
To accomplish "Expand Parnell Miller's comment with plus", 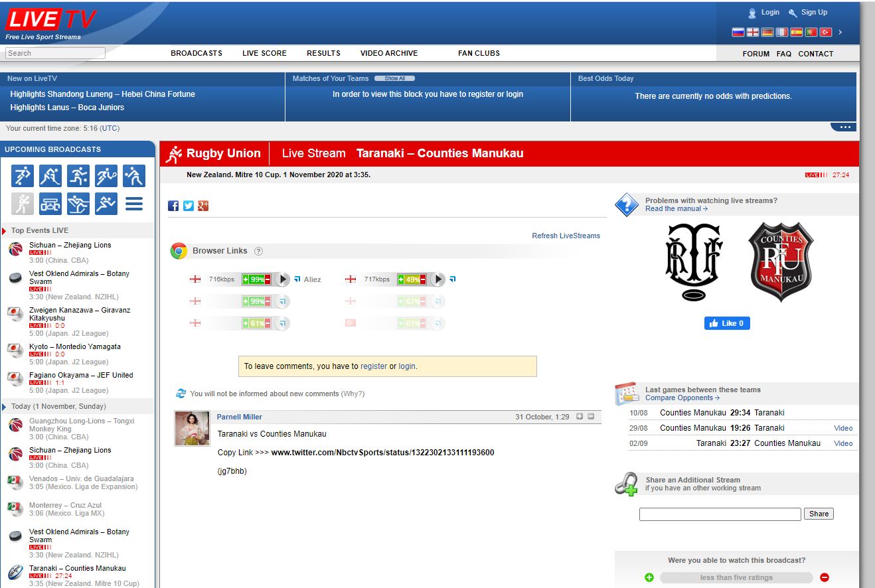I will (x=580, y=417).
